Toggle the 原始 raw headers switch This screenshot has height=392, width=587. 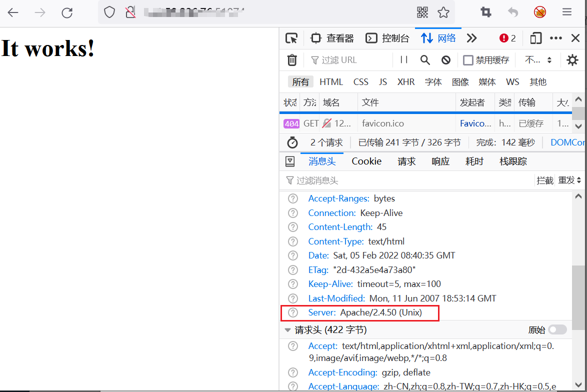point(557,329)
